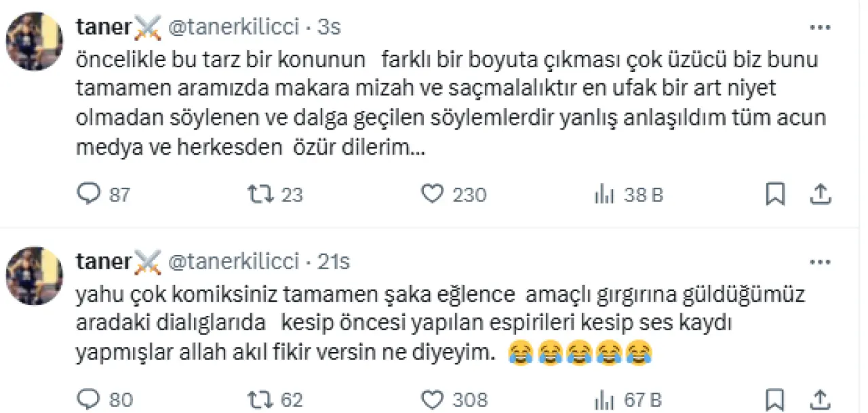Retweet the second tweet with 62 retweets
This screenshot has height=413, width=868.
click(x=258, y=399)
